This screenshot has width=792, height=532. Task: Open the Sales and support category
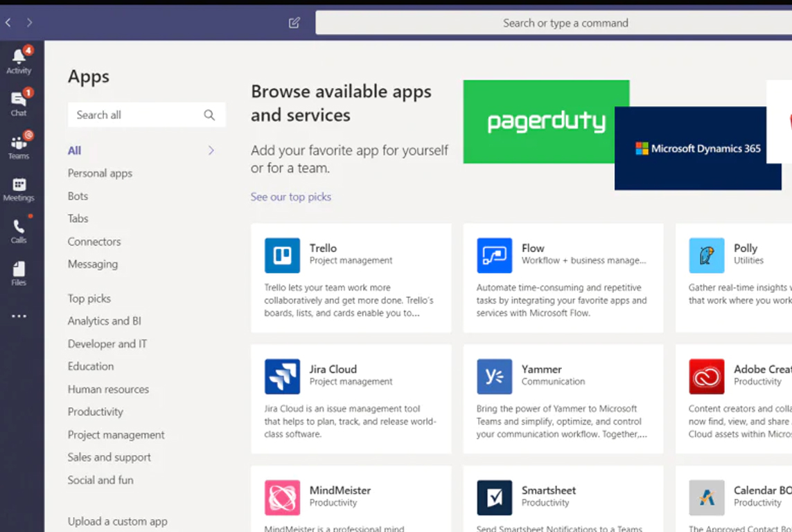point(109,457)
